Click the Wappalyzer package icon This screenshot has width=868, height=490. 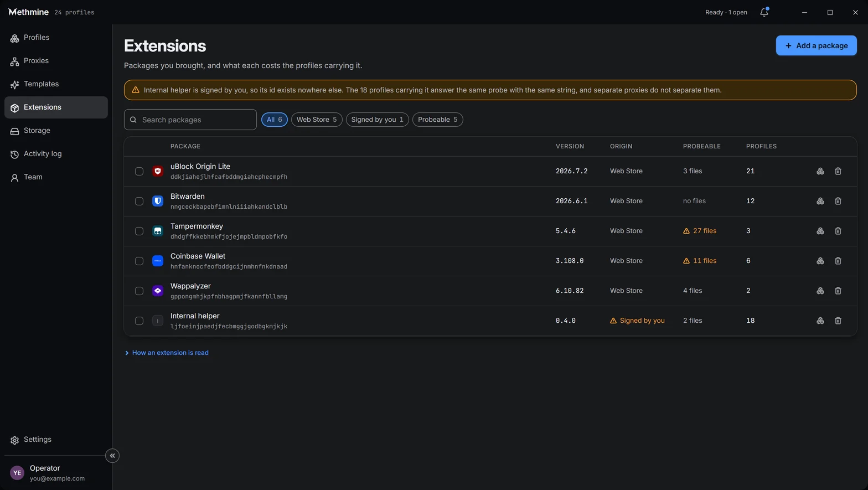tap(158, 291)
